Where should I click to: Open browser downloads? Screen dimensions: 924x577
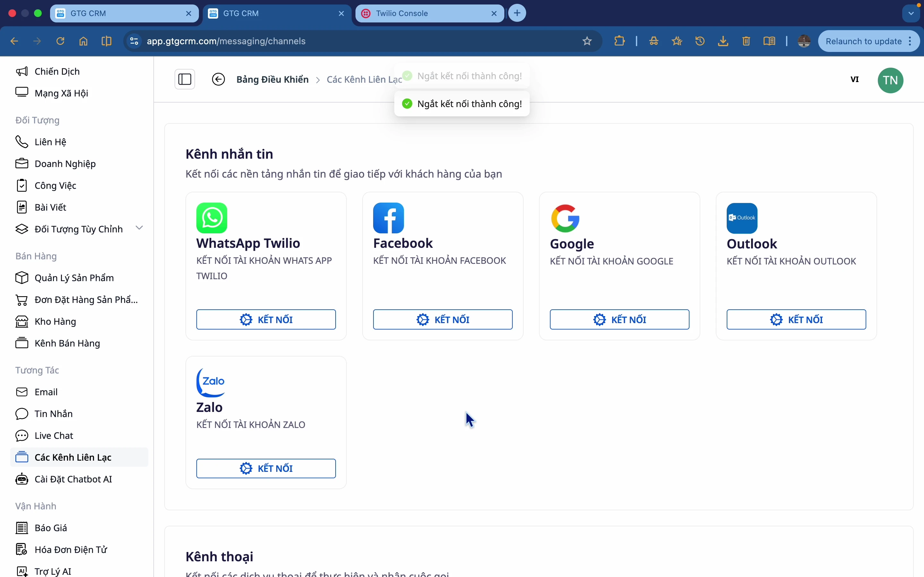tap(723, 41)
